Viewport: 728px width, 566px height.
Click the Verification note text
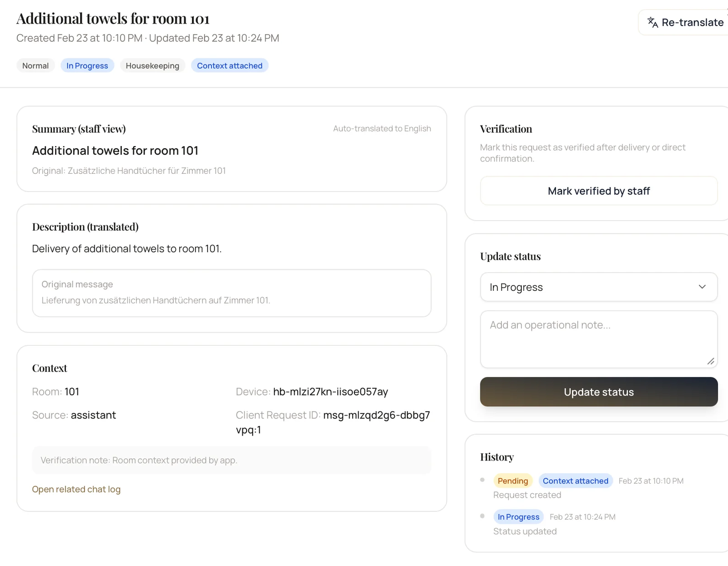[x=139, y=460]
